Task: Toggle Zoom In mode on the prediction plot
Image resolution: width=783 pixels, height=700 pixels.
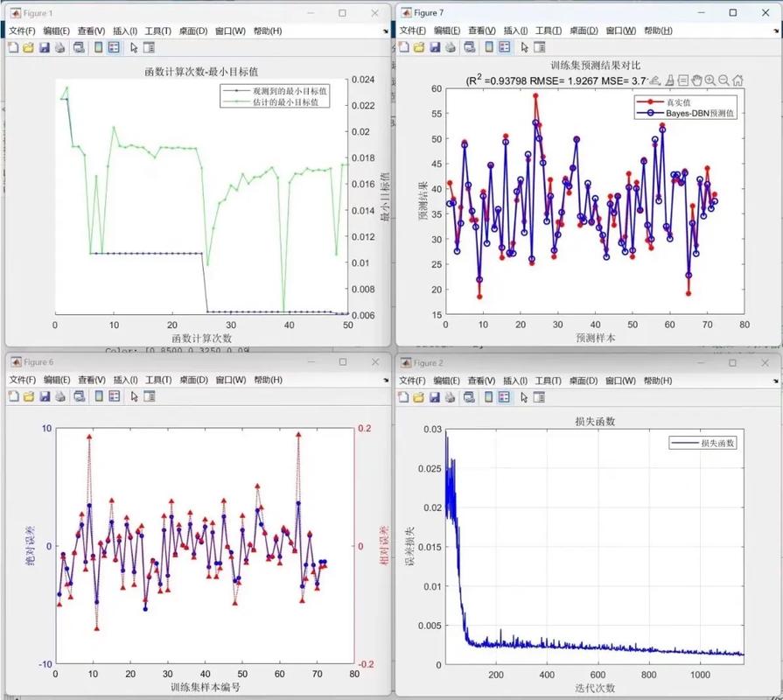Action: (710, 80)
